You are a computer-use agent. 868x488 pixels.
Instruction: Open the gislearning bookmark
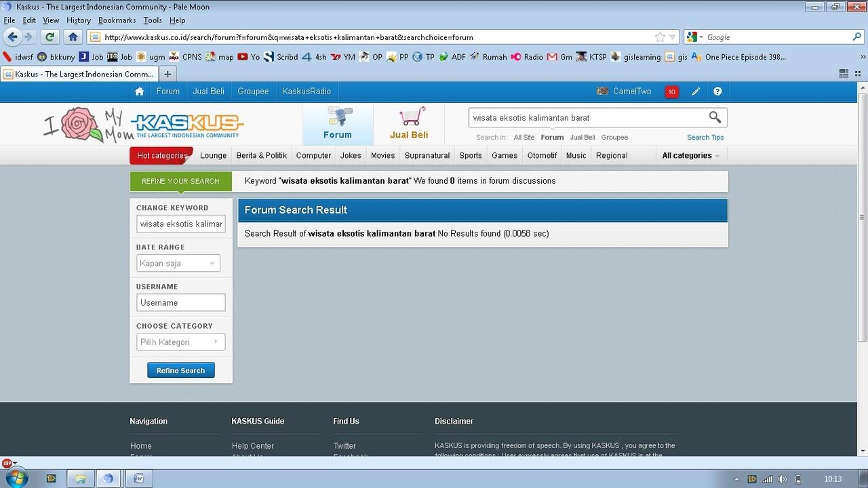click(635, 57)
